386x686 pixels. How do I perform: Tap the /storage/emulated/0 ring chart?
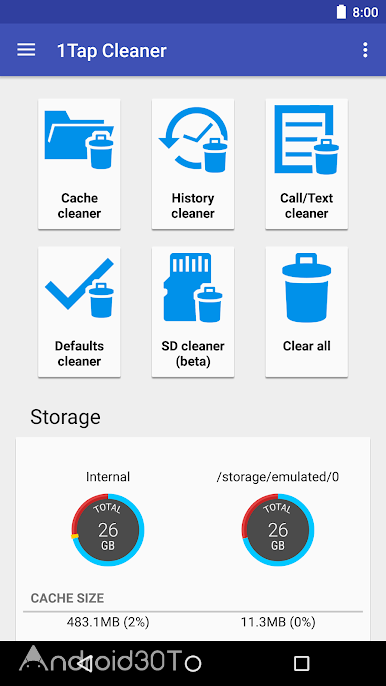pos(278,530)
